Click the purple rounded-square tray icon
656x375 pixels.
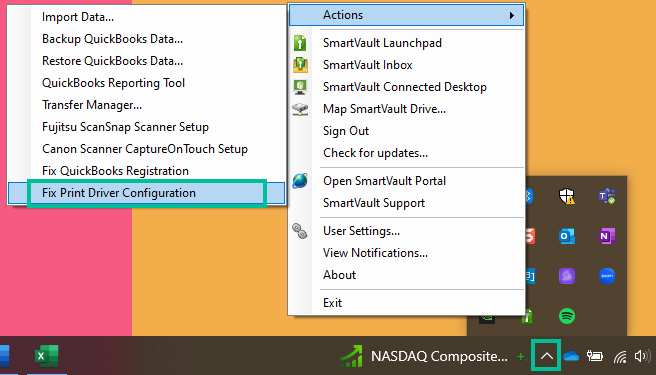click(x=566, y=276)
